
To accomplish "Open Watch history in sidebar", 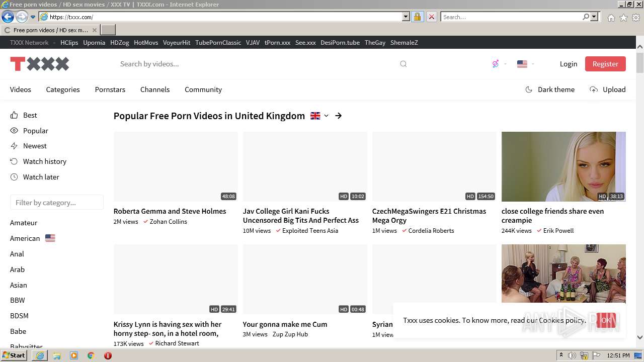I will pos(38,161).
